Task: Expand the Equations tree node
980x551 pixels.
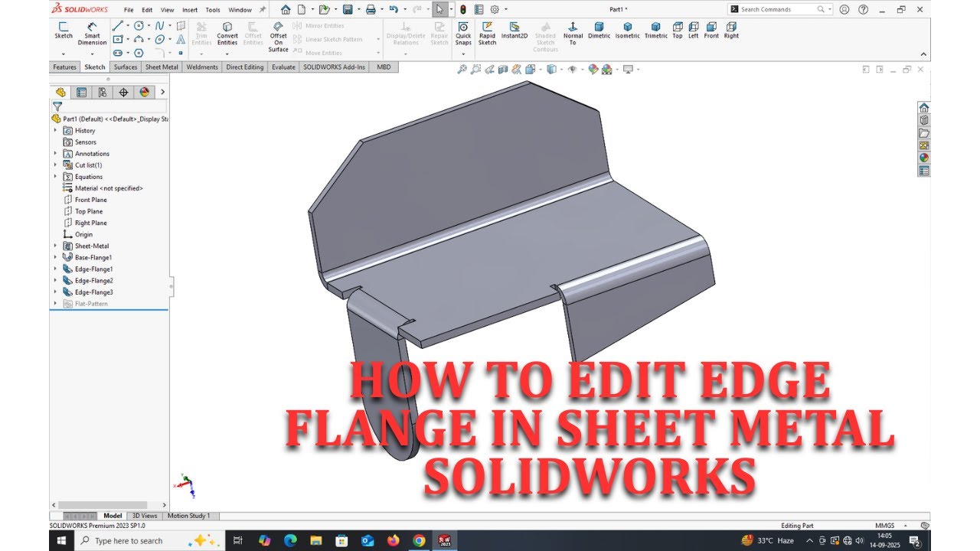Action: click(x=55, y=176)
